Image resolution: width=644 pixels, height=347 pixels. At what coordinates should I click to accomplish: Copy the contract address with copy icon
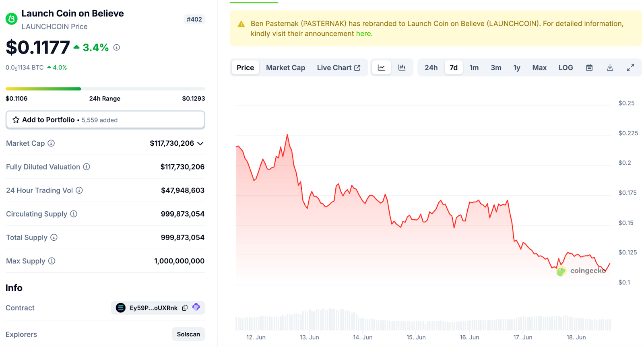[x=185, y=308]
